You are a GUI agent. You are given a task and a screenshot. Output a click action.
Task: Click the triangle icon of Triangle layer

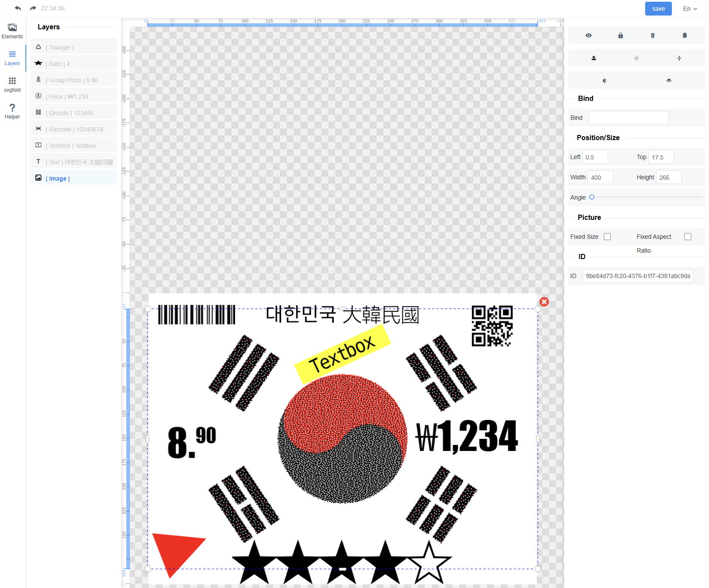point(38,47)
